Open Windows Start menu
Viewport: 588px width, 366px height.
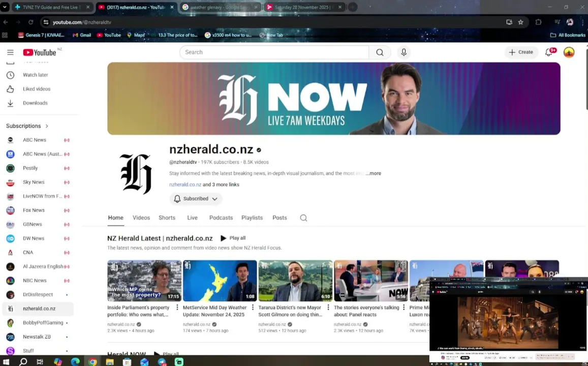6,362
